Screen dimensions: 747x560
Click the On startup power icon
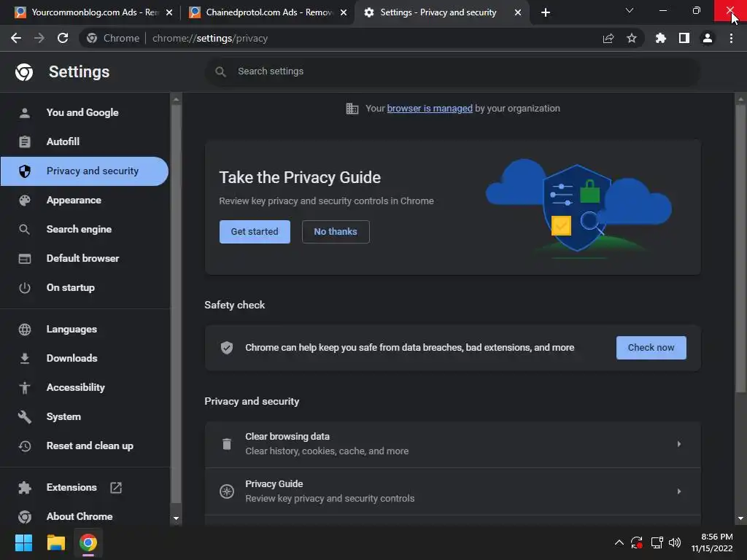coord(24,288)
